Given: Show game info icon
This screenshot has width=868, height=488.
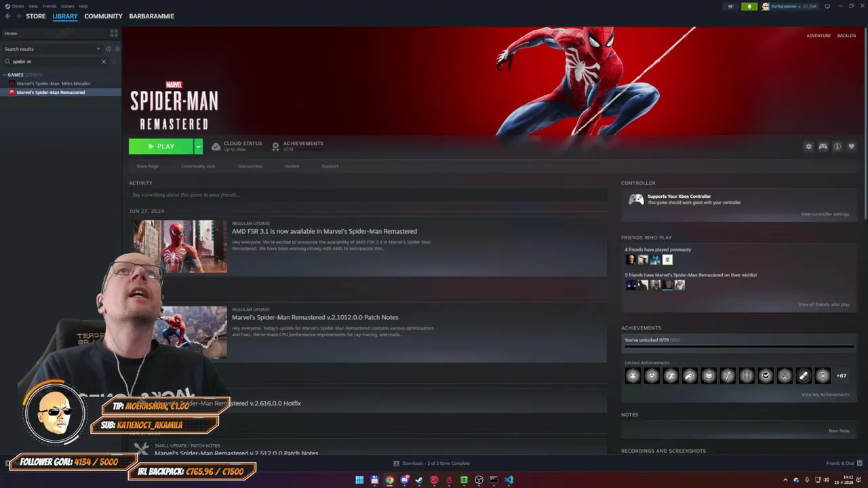Looking at the screenshot, I should click(x=837, y=146).
